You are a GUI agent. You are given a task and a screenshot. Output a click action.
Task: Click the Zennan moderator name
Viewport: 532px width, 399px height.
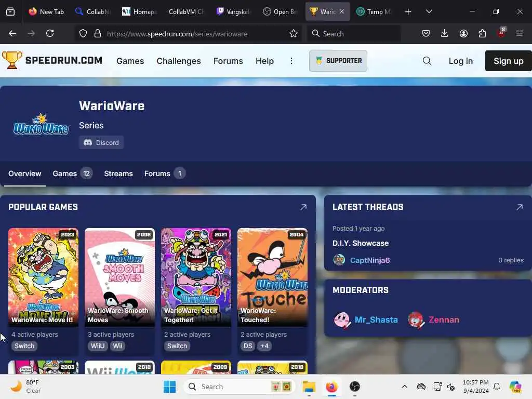point(444,320)
